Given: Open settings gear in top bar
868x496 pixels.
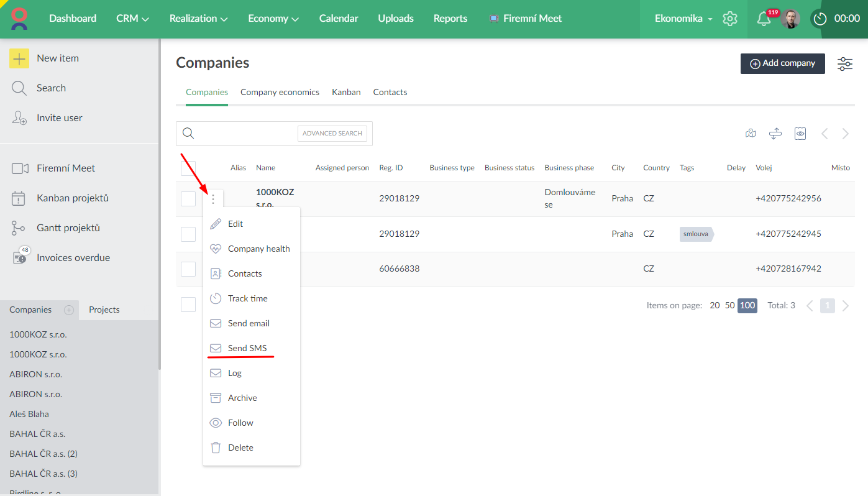Looking at the screenshot, I should click(x=730, y=19).
